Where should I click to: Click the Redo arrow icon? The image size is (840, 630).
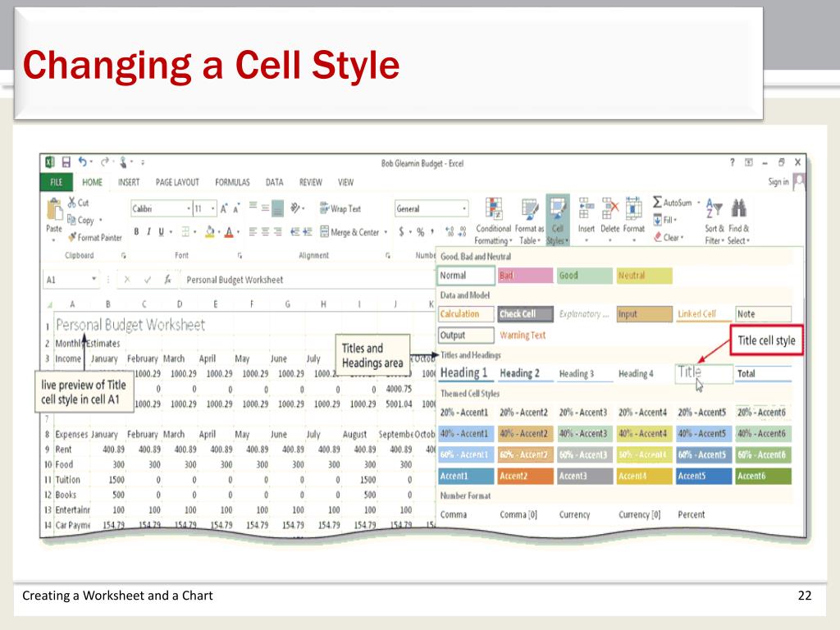105,162
